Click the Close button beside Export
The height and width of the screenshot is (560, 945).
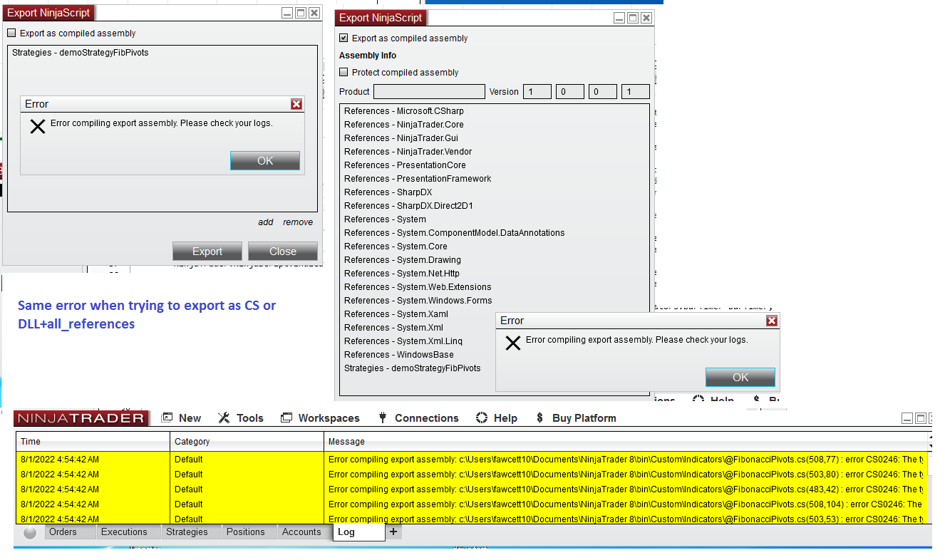tap(283, 252)
